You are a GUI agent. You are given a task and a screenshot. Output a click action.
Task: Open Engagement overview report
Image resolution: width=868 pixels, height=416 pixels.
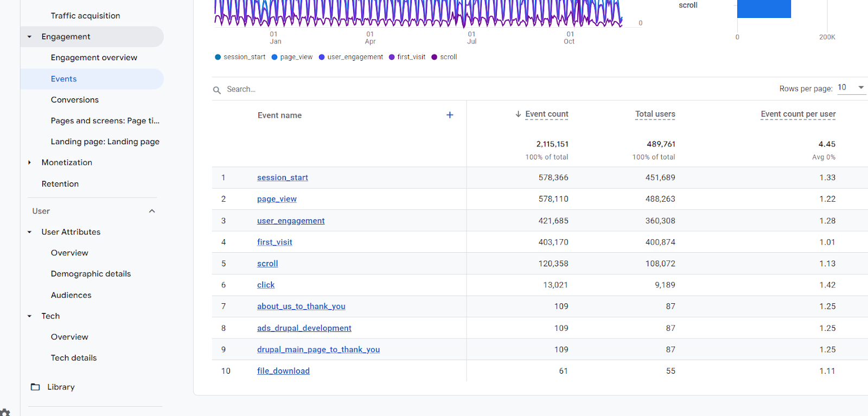(x=94, y=57)
